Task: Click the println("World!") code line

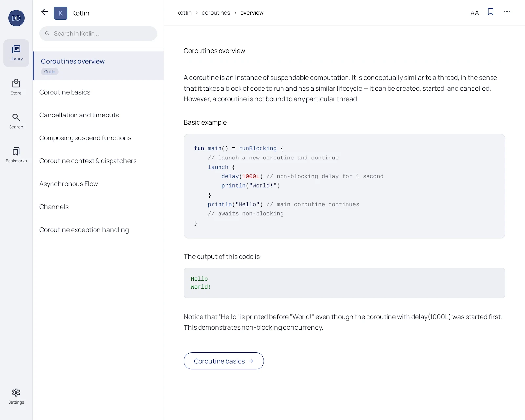Action: pyautogui.click(x=251, y=186)
